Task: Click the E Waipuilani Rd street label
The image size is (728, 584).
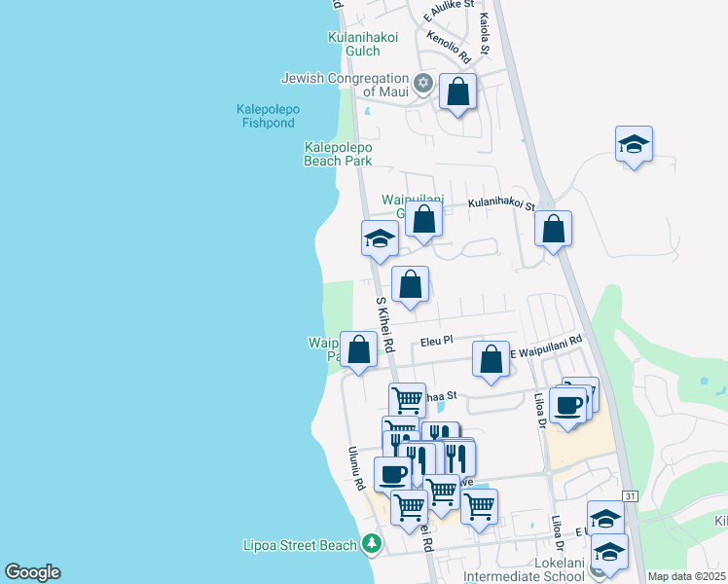Action: (x=546, y=347)
